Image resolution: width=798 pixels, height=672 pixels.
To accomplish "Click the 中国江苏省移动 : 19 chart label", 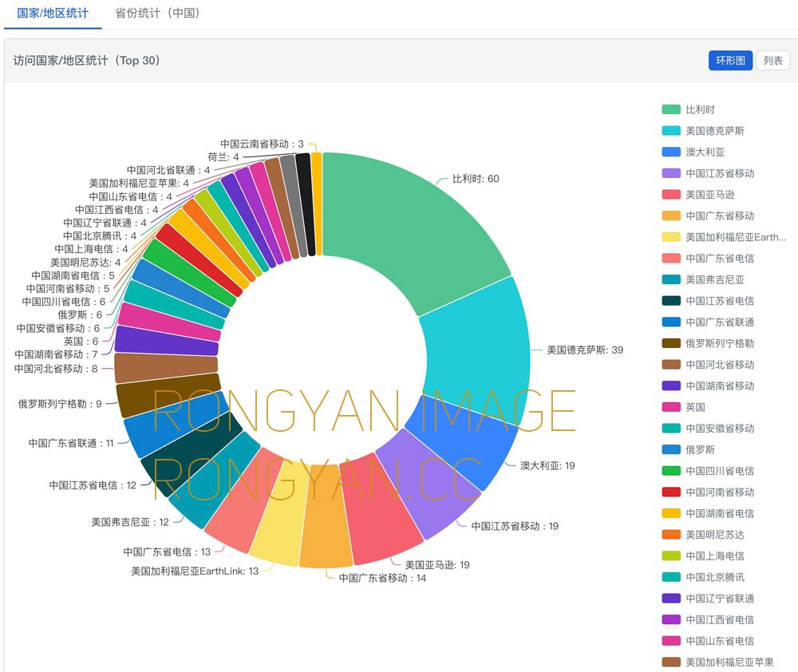I will pos(515,526).
